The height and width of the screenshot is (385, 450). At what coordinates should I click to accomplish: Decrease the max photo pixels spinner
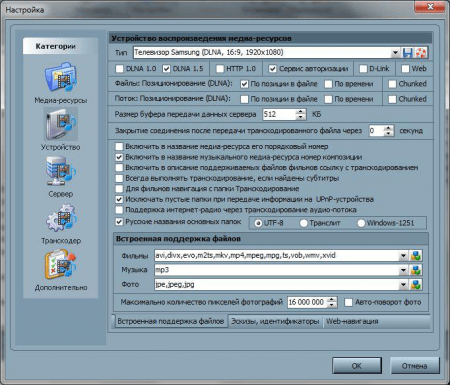pyautogui.click(x=332, y=305)
